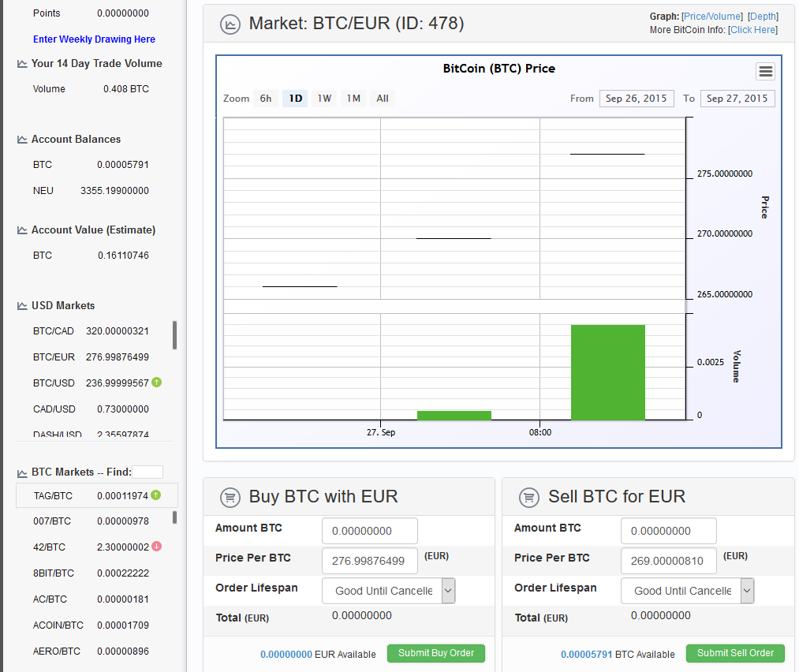Click the green up arrow next to TAG/BTC
Viewport: 799px width, 672px height.
tap(156, 495)
